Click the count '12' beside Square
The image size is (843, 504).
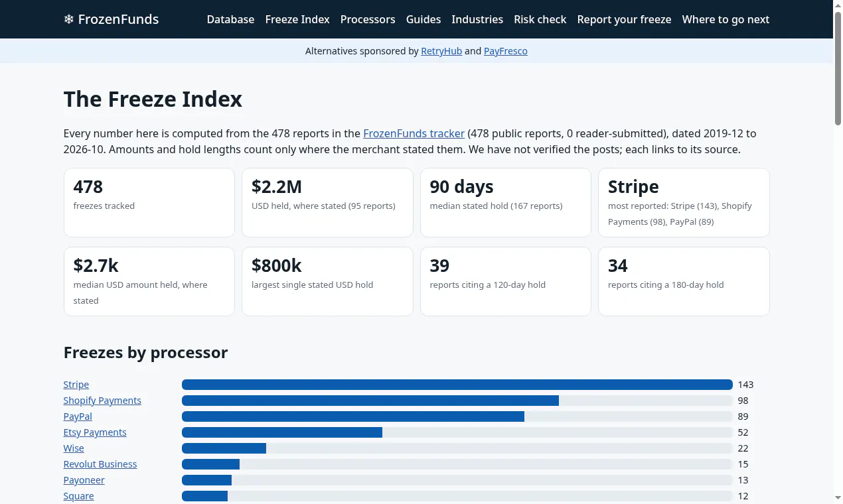point(743,496)
